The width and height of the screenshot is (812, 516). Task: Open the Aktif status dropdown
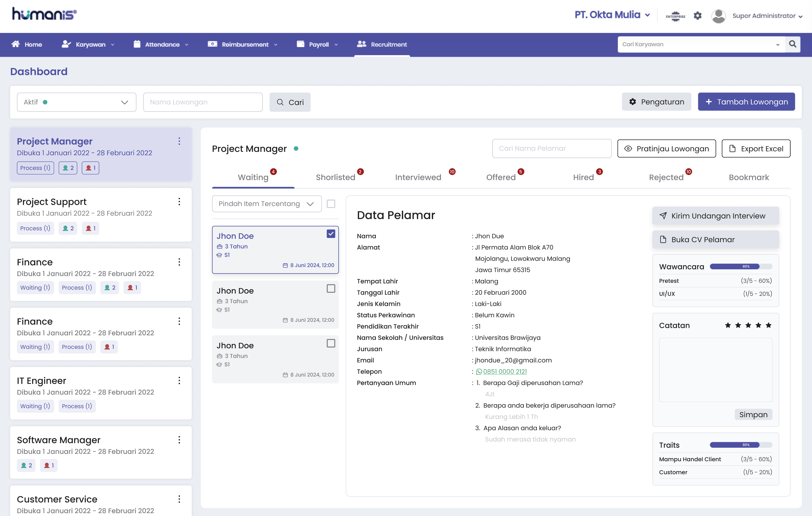(x=77, y=102)
